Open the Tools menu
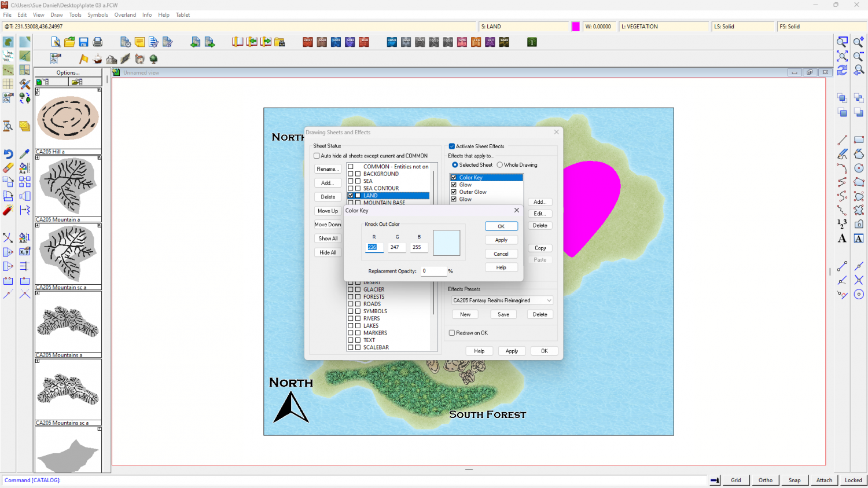This screenshot has height=488, width=868. coord(75,15)
